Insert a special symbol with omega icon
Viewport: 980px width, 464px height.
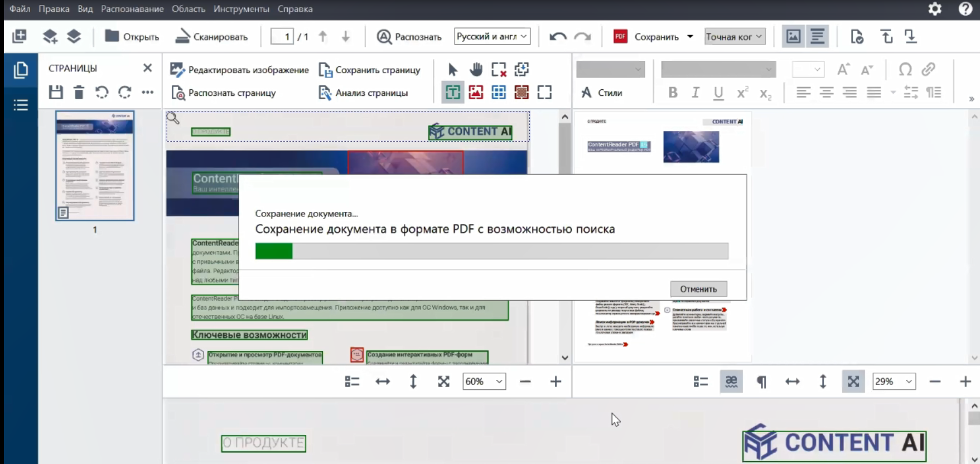(x=905, y=69)
